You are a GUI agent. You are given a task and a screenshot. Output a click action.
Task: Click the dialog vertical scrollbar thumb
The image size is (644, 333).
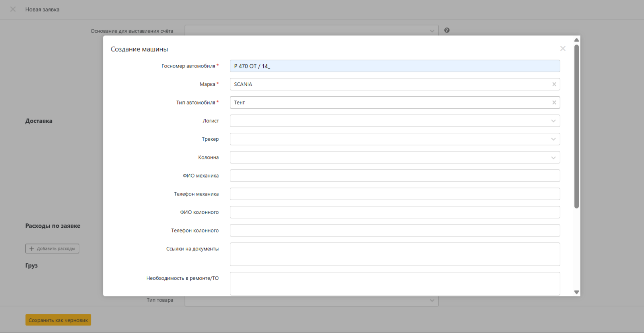pyautogui.click(x=576, y=126)
